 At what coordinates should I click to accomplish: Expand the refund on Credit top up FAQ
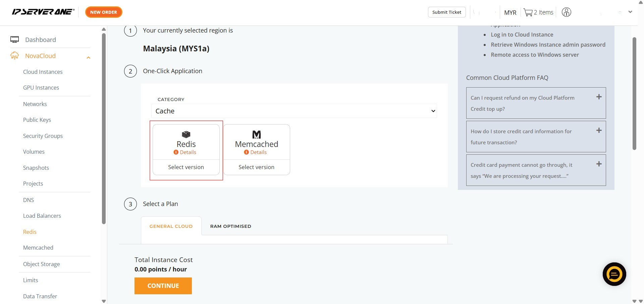(599, 97)
